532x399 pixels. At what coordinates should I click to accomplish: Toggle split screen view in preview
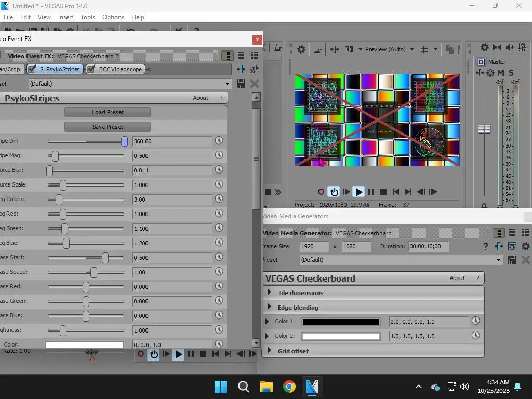[x=349, y=49]
